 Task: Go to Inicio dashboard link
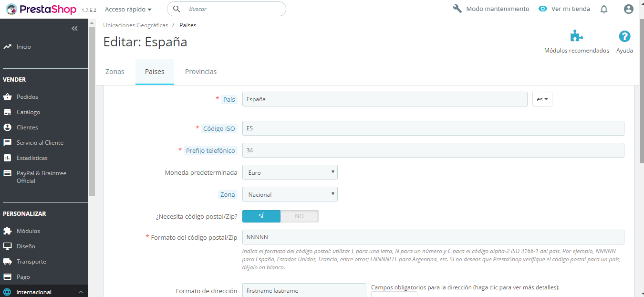pos(24,47)
